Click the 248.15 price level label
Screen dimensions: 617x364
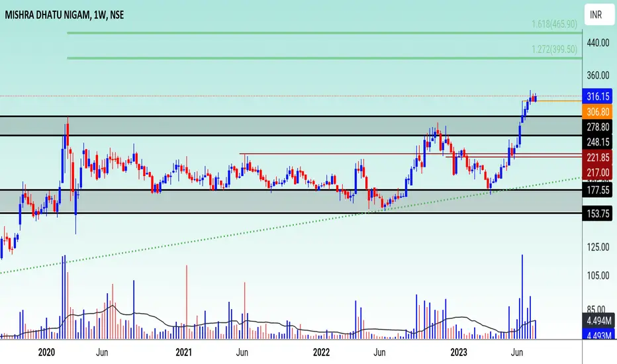(x=597, y=142)
